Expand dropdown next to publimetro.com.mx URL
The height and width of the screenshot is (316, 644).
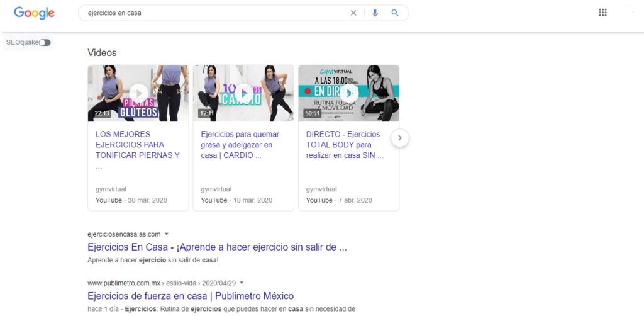click(x=241, y=283)
